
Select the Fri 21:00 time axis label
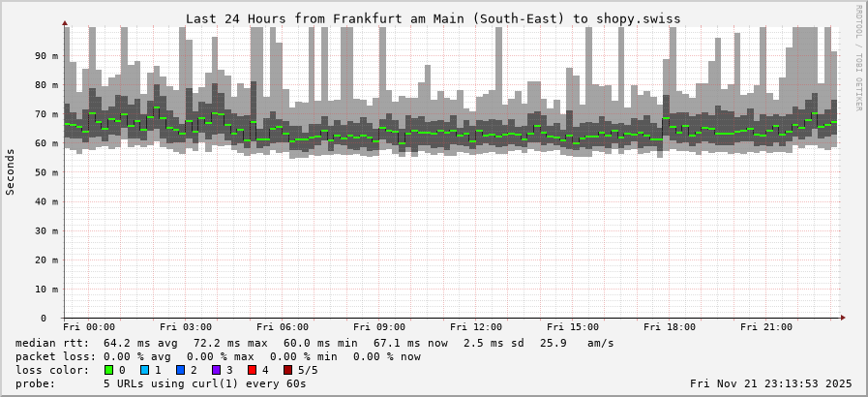click(766, 327)
